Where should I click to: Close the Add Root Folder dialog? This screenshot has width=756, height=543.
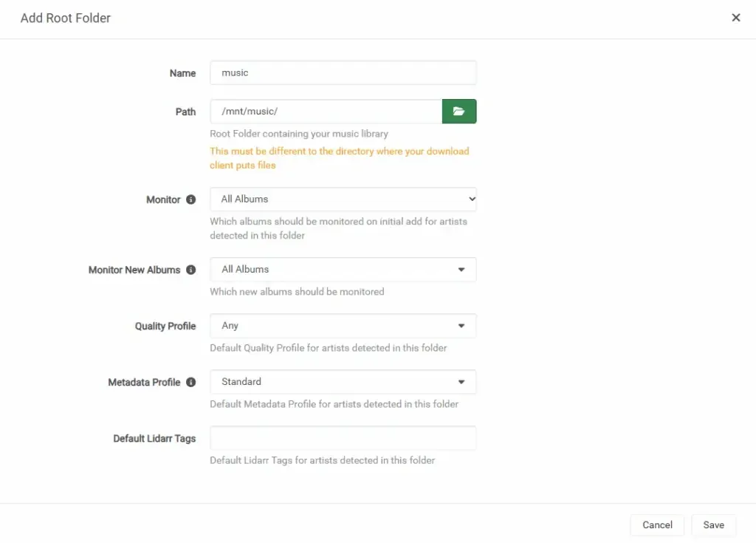(735, 18)
